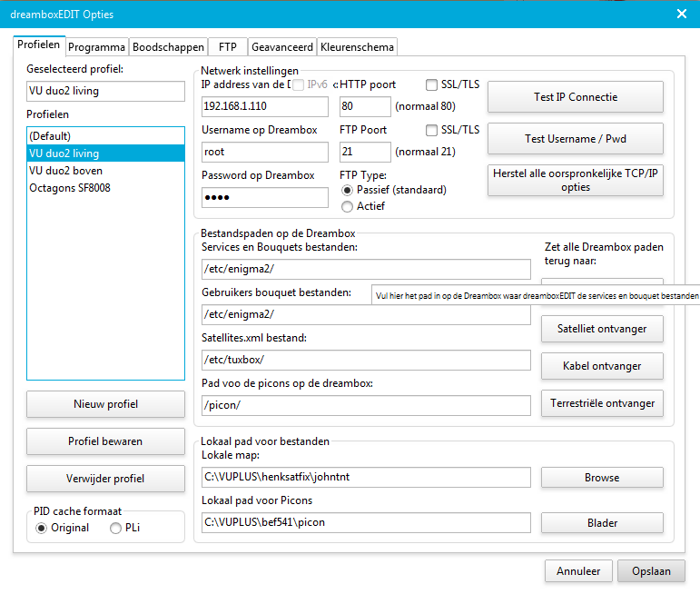Image resolution: width=700 pixels, height=594 pixels.
Task: Click the Terrestriële ontvanger button
Action: [x=602, y=404]
